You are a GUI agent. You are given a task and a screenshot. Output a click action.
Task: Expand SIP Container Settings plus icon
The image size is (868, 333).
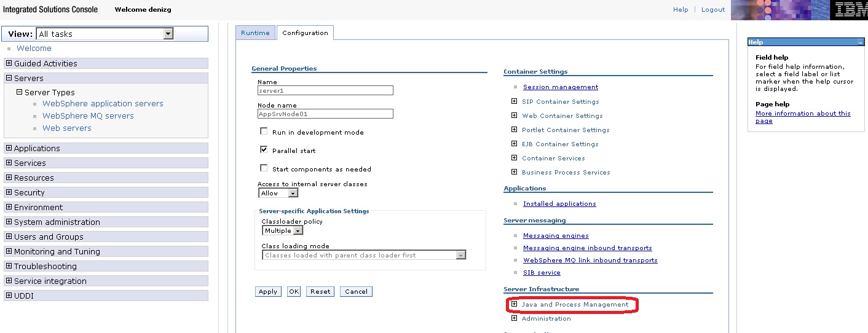pyautogui.click(x=514, y=101)
